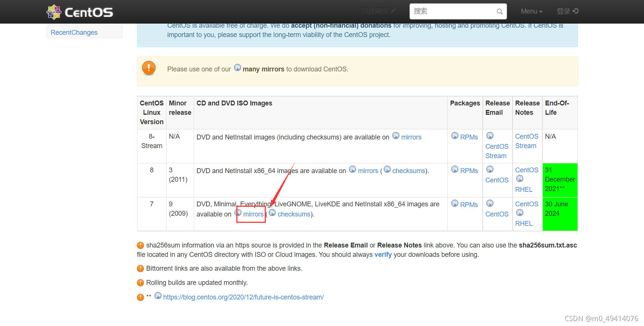
Task: Click globe icon in CentOS 7 Release Email cell
Action: point(490,203)
